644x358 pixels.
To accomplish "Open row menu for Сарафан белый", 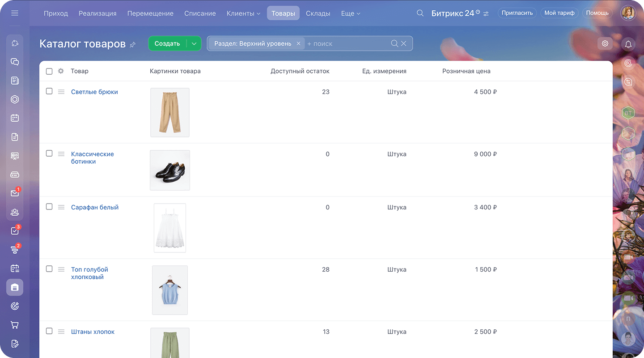I will (61, 207).
